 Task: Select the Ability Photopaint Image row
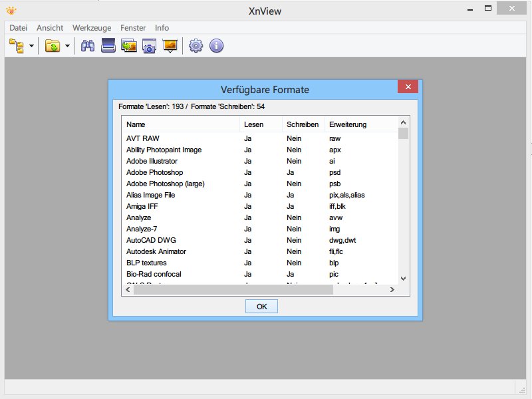click(260, 150)
